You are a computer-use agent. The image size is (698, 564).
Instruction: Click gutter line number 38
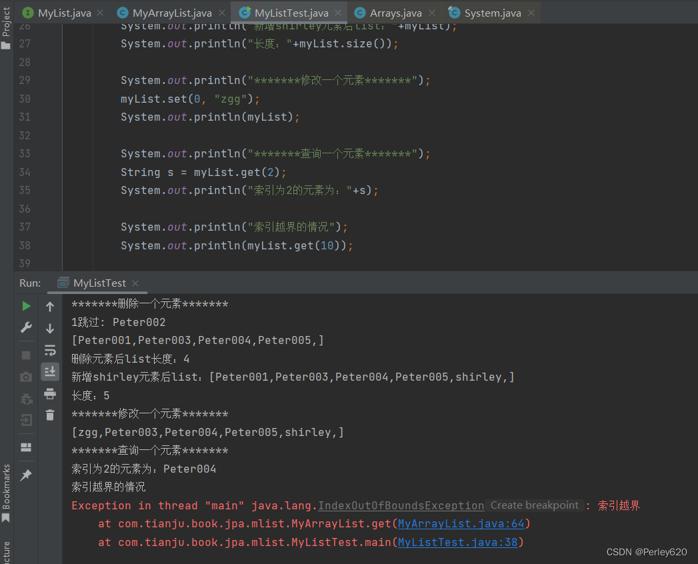[x=24, y=245]
